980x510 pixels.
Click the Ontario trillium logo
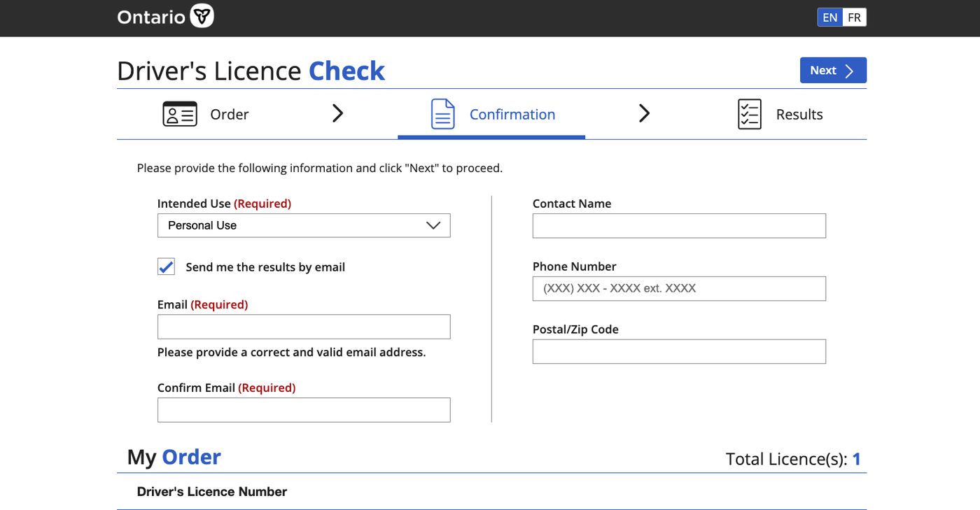tap(202, 16)
